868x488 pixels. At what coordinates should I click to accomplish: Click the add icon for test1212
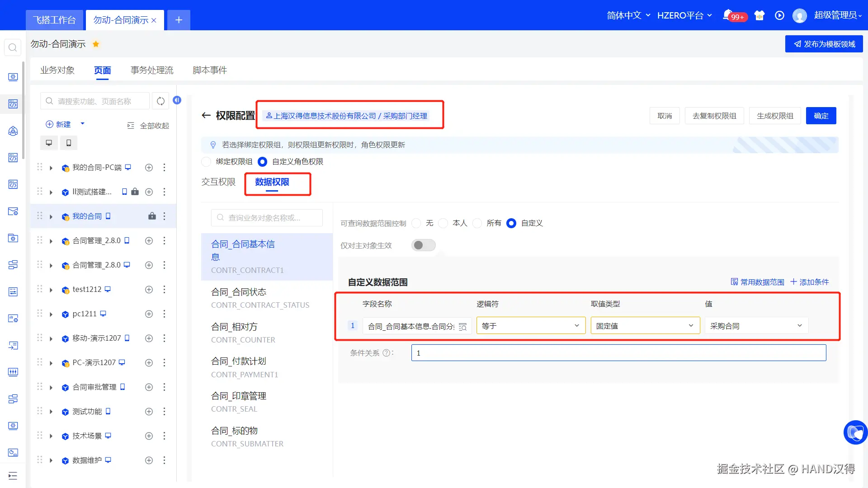pos(149,290)
